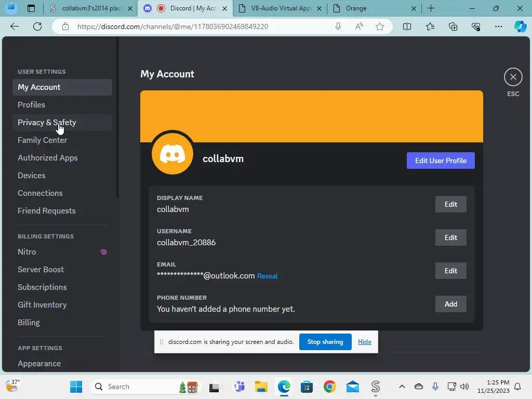Viewport: 532px width, 399px height.
Task: Reveal the hidden email address
Action: pyautogui.click(x=268, y=276)
